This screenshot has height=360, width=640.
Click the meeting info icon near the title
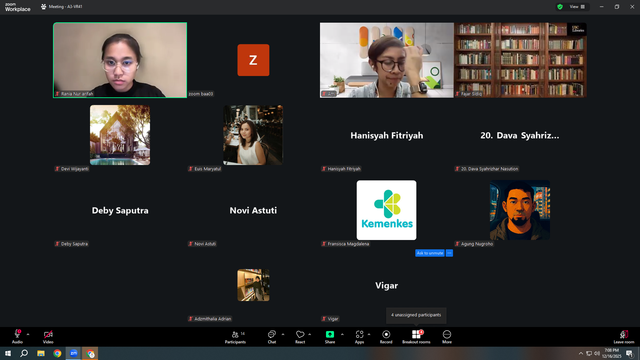tap(44, 7)
